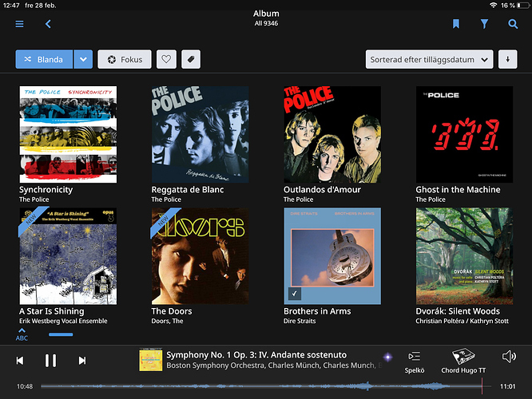
Task: Open the volume speaker control
Action: [509, 357]
